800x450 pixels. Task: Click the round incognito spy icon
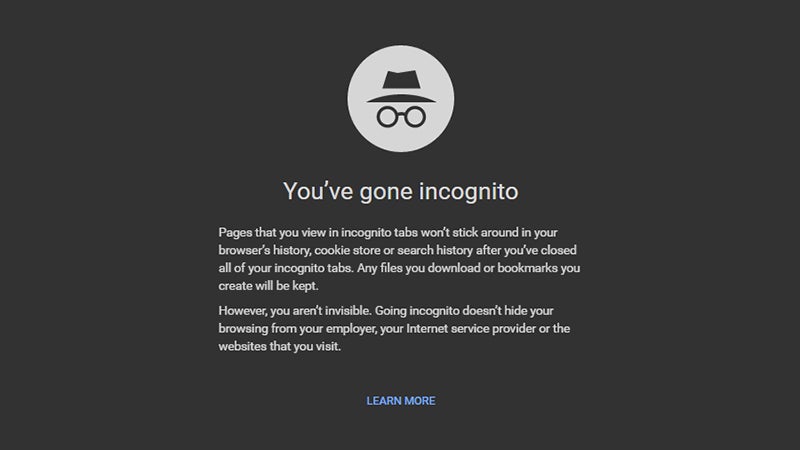[401, 98]
